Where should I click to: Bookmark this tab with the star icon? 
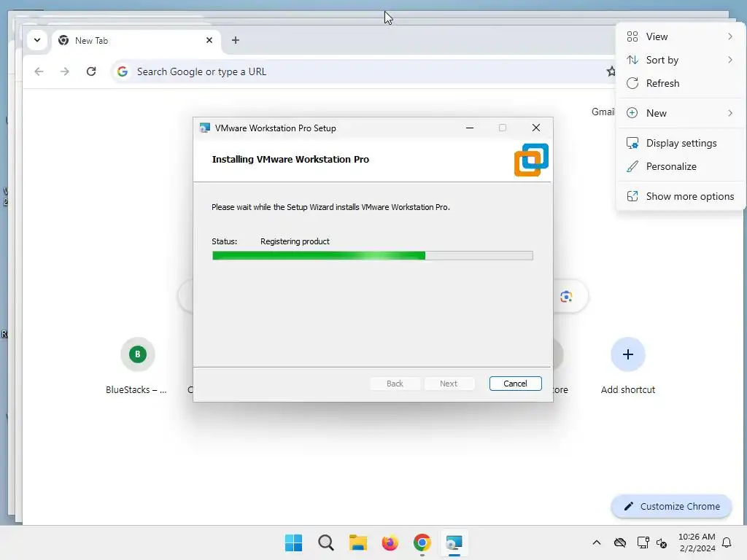[x=611, y=71]
